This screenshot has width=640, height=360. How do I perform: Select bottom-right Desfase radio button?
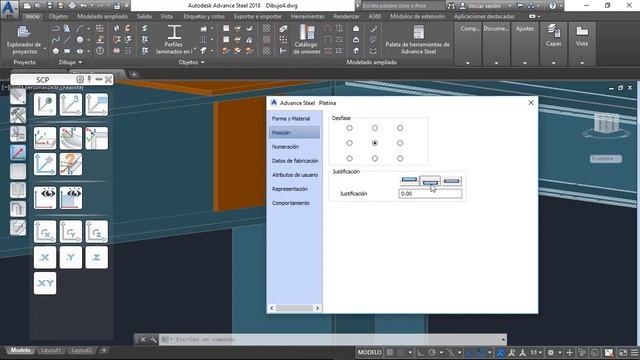pyautogui.click(x=400, y=158)
